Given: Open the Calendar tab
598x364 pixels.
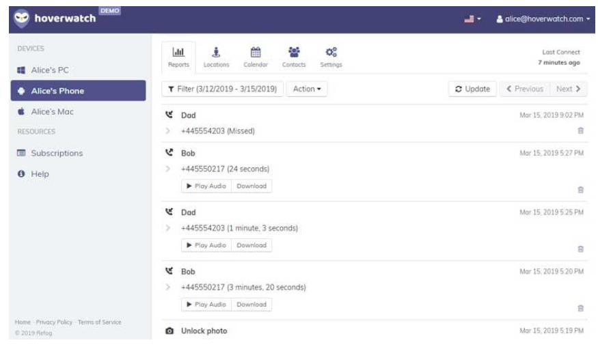Looking at the screenshot, I should (256, 57).
